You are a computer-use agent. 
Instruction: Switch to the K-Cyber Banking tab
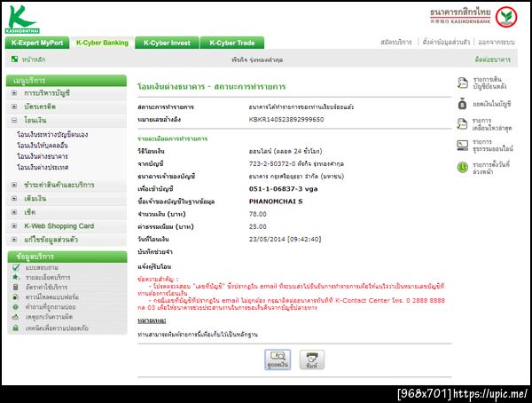(x=102, y=43)
